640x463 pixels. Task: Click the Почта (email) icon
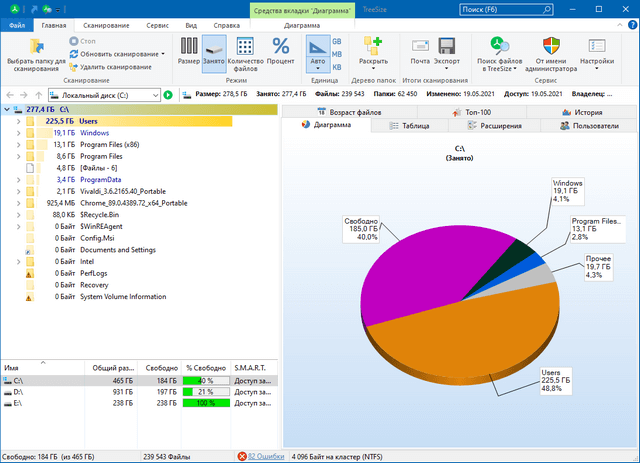(x=420, y=46)
